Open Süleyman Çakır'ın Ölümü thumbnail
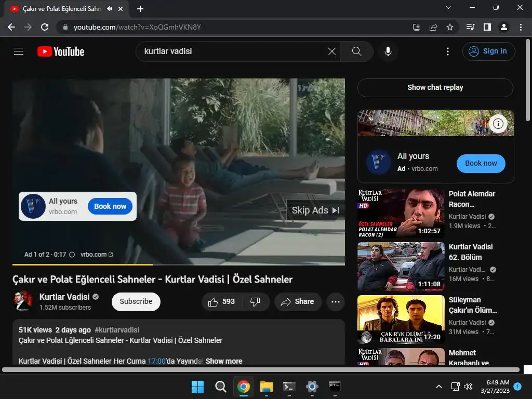Image resolution: width=532 pixels, height=399 pixels. pos(401,320)
